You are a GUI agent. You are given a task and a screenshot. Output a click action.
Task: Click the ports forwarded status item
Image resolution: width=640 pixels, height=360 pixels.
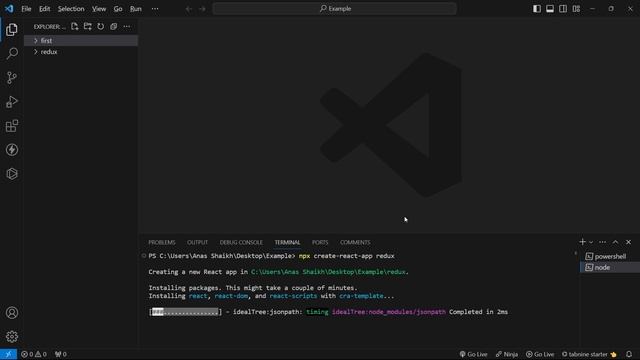60,354
